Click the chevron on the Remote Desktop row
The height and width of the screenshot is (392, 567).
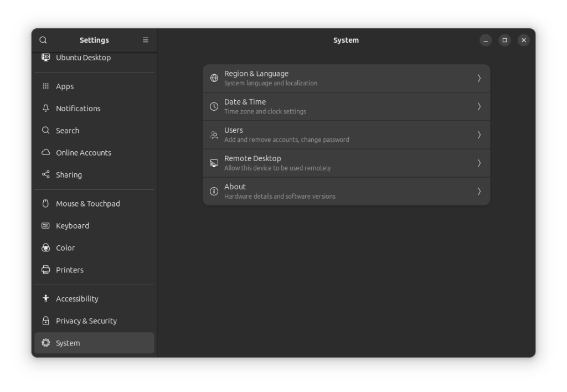tap(479, 163)
